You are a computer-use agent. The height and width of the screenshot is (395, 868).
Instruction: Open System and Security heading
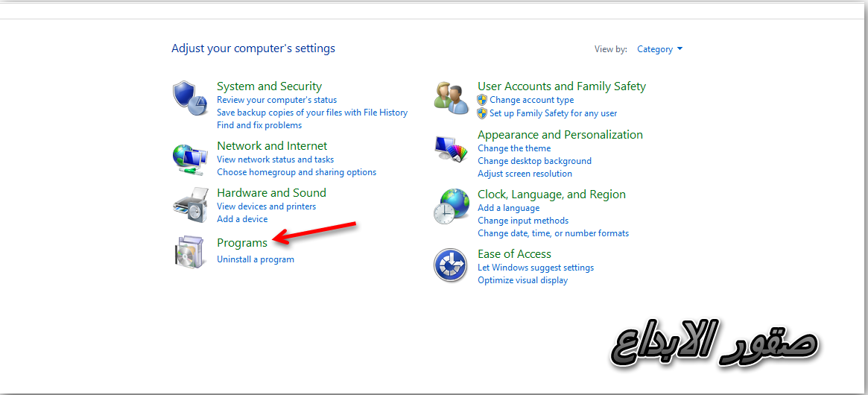(x=269, y=86)
